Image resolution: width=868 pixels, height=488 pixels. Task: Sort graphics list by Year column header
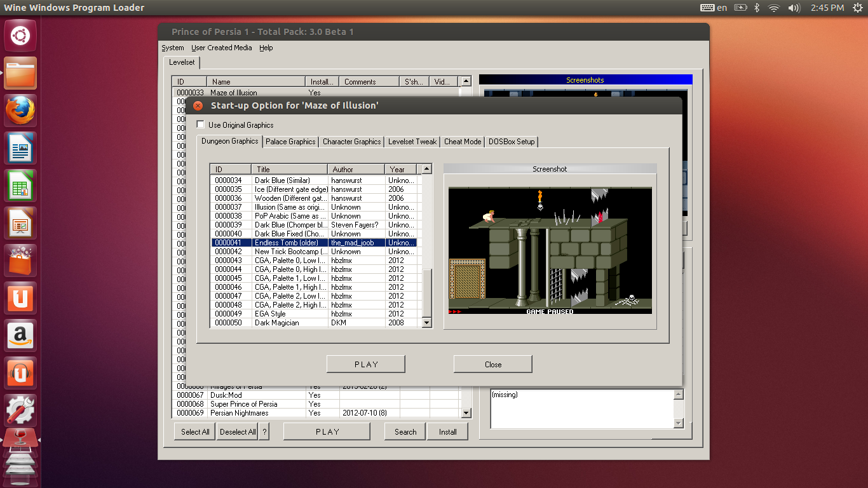(401, 169)
